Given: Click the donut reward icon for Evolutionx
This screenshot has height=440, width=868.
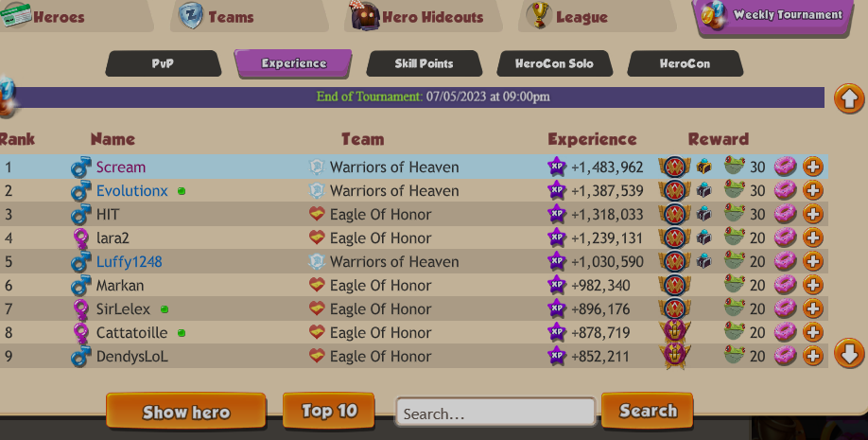Looking at the screenshot, I should click(785, 190).
